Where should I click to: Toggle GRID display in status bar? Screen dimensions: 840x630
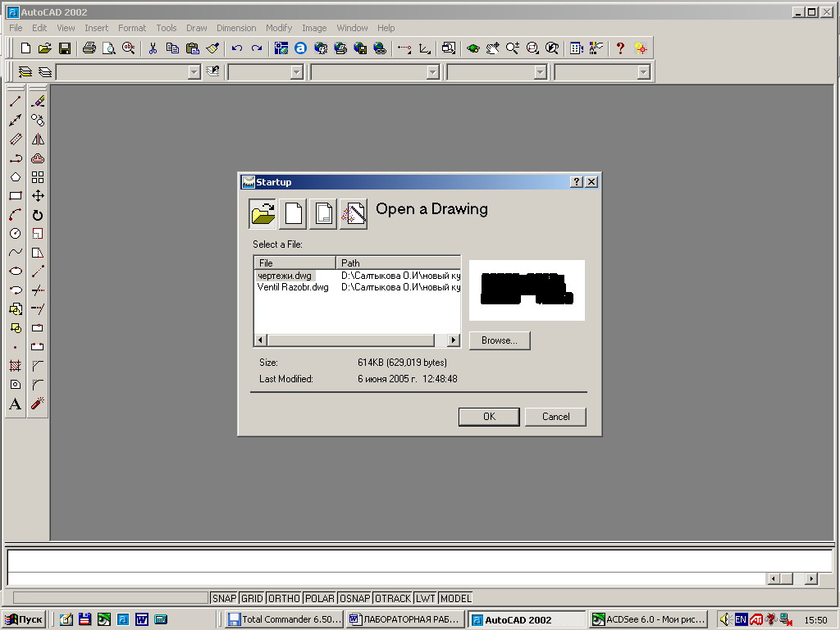coord(252,598)
